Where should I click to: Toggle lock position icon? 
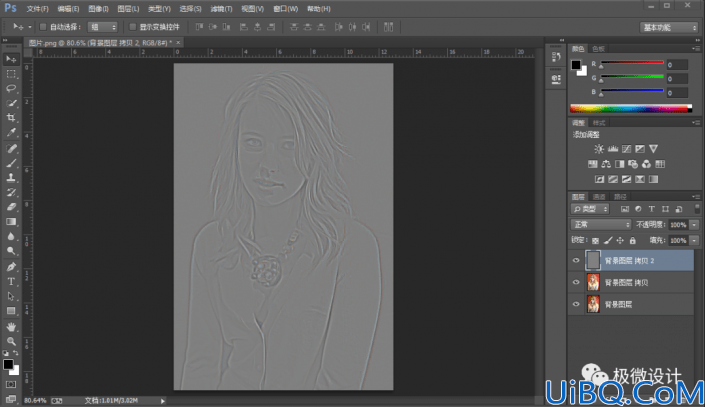click(620, 241)
